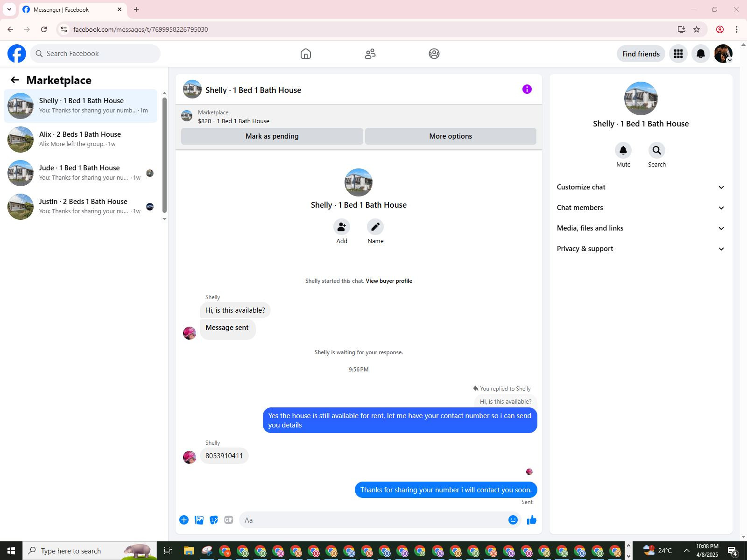Viewport: 747px width, 560px height.
Task: Click the Windows taskbar search box
Action: pyautogui.click(x=90, y=551)
